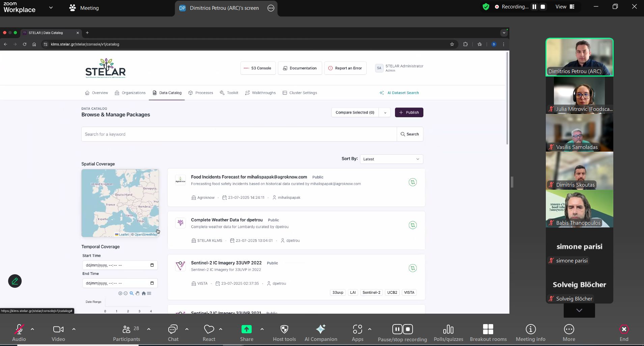Switch to the Processes tab

pyautogui.click(x=201, y=93)
